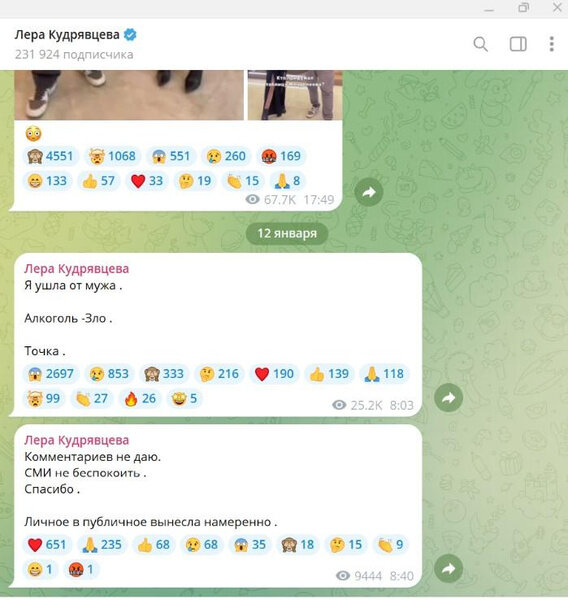Open the '12 января' date badge

click(287, 233)
